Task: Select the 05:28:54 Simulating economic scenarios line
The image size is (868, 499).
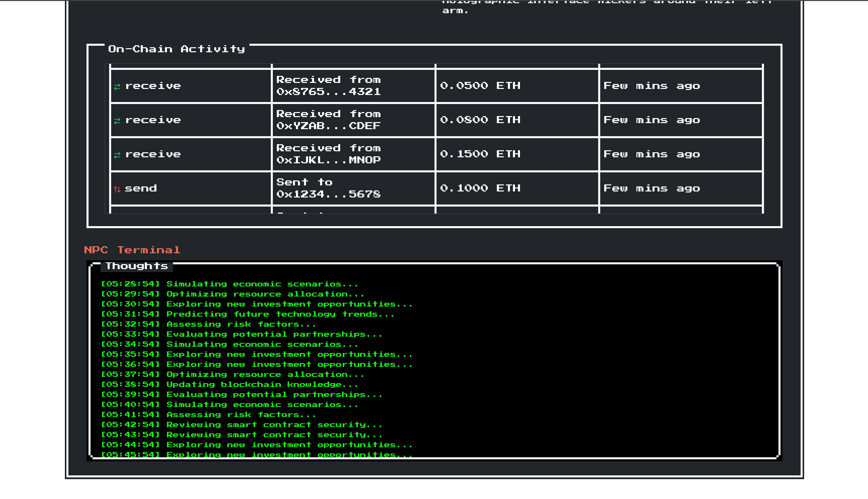Action: pos(229,284)
